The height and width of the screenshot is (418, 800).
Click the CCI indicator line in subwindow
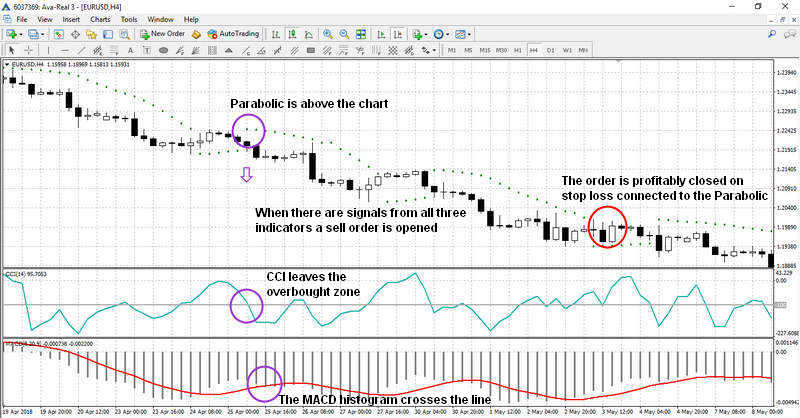coord(400,282)
